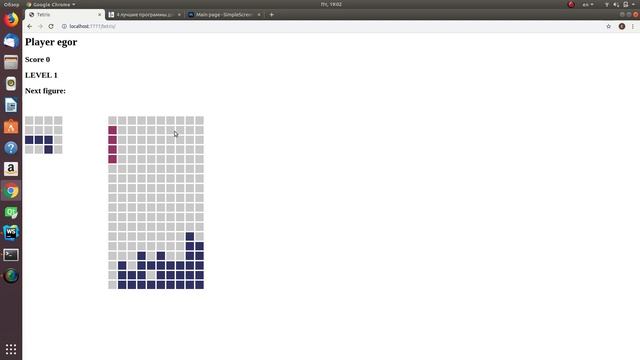
Task: Open the network status indicator
Action: [x=607, y=4]
